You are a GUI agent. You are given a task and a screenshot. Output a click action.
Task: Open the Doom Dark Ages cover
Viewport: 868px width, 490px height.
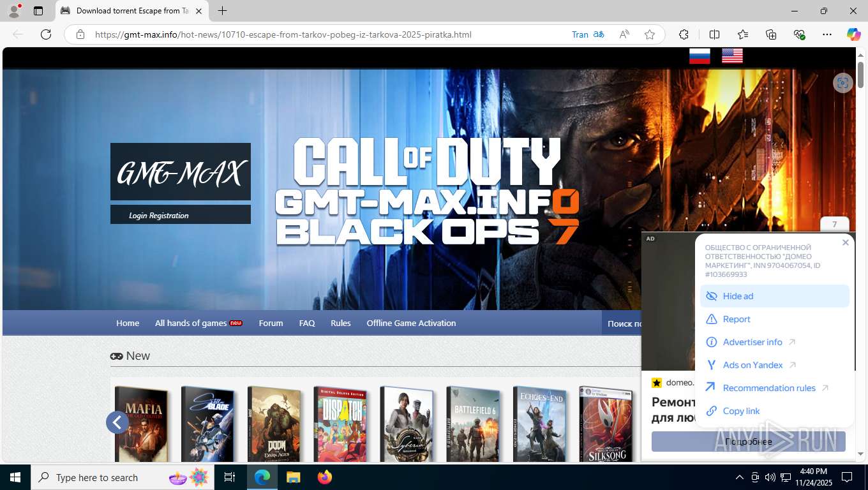click(x=274, y=424)
